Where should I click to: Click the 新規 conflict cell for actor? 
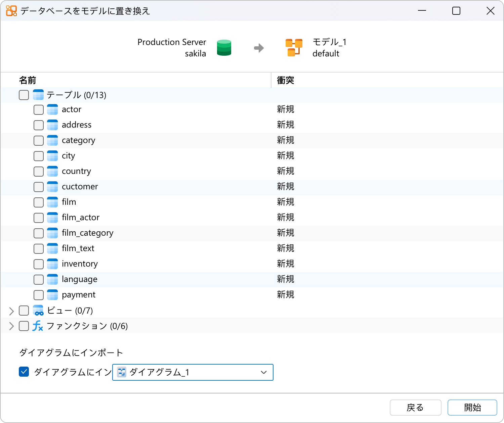point(286,109)
